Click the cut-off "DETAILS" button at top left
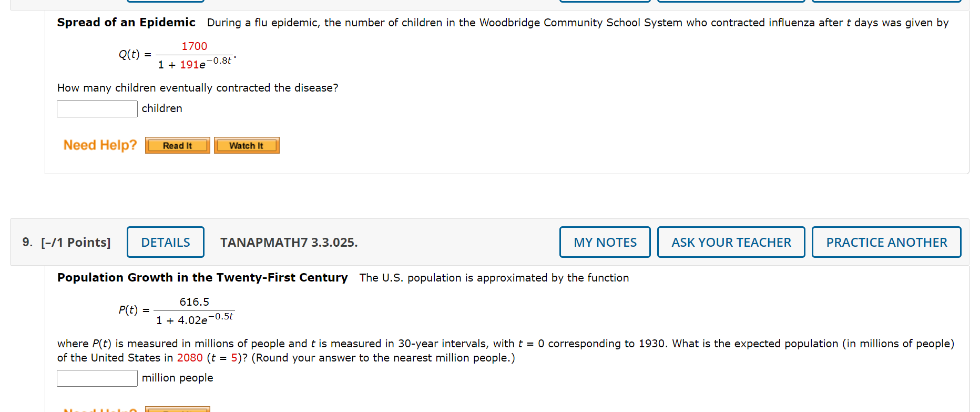 [x=165, y=1]
